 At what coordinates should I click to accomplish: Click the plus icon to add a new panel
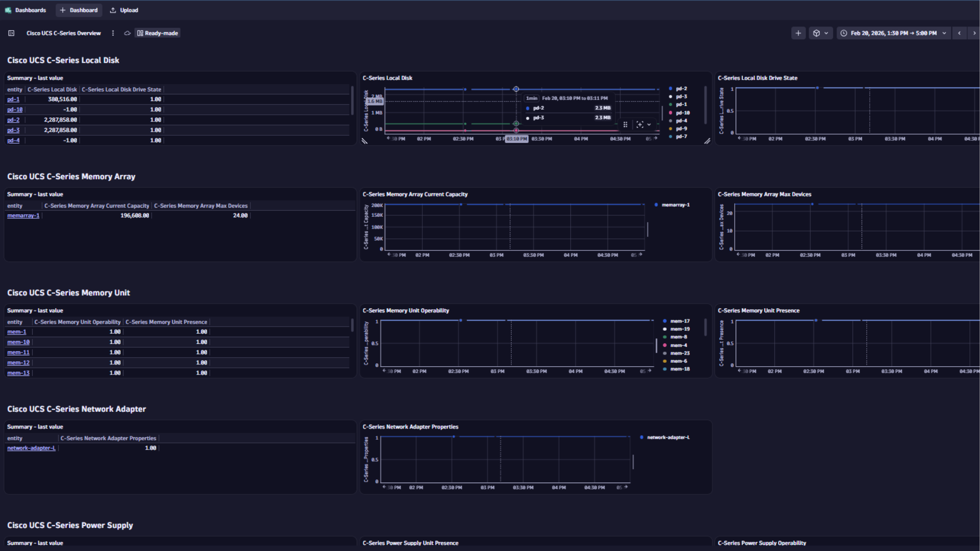(x=798, y=33)
